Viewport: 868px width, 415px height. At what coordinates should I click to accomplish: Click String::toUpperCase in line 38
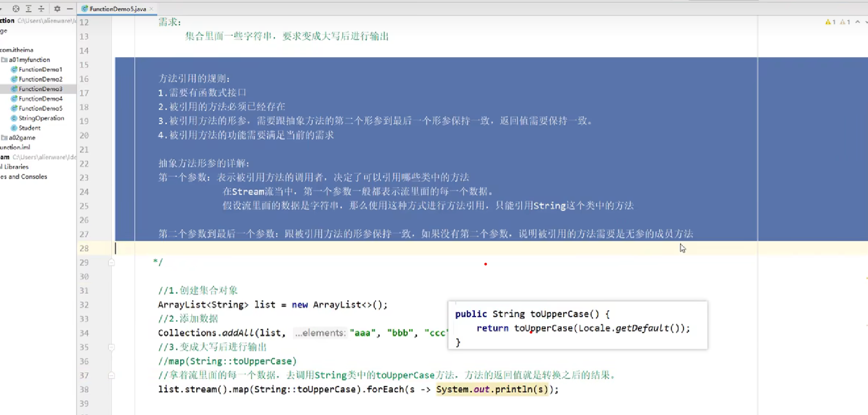pos(305,390)
